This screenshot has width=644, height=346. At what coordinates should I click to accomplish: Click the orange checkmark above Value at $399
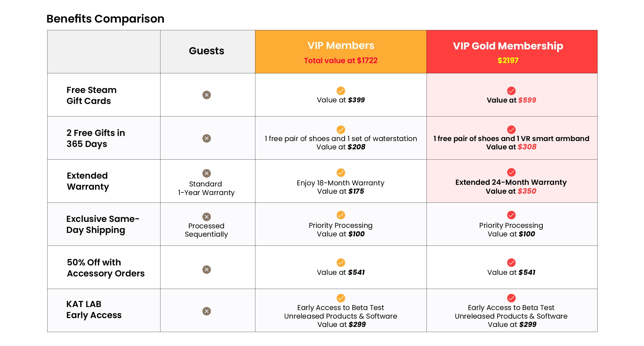coord(341,91)
